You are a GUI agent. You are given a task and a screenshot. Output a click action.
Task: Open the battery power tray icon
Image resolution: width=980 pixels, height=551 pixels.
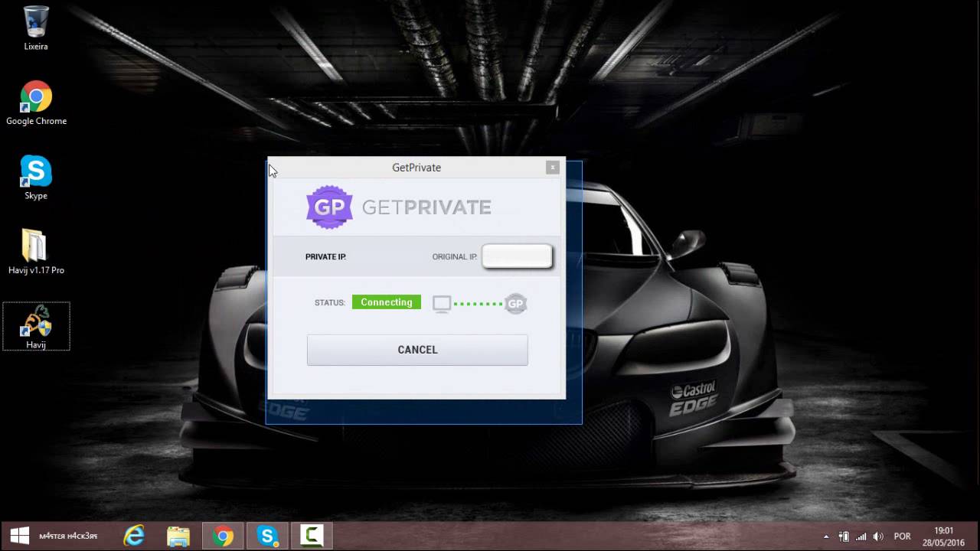tap(844, 536)
